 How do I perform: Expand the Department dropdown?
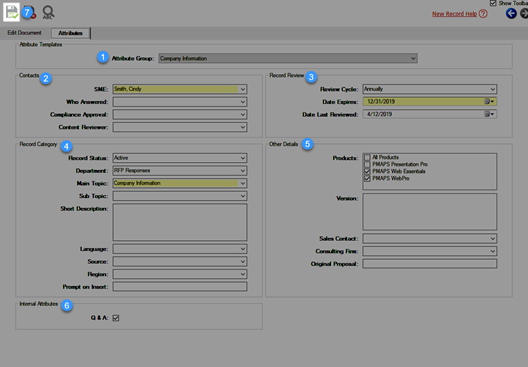click(180, 171)
